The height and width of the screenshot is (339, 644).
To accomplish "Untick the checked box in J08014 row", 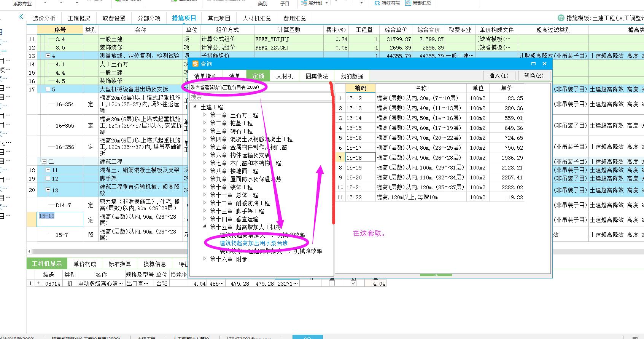I will coord(353,283).
